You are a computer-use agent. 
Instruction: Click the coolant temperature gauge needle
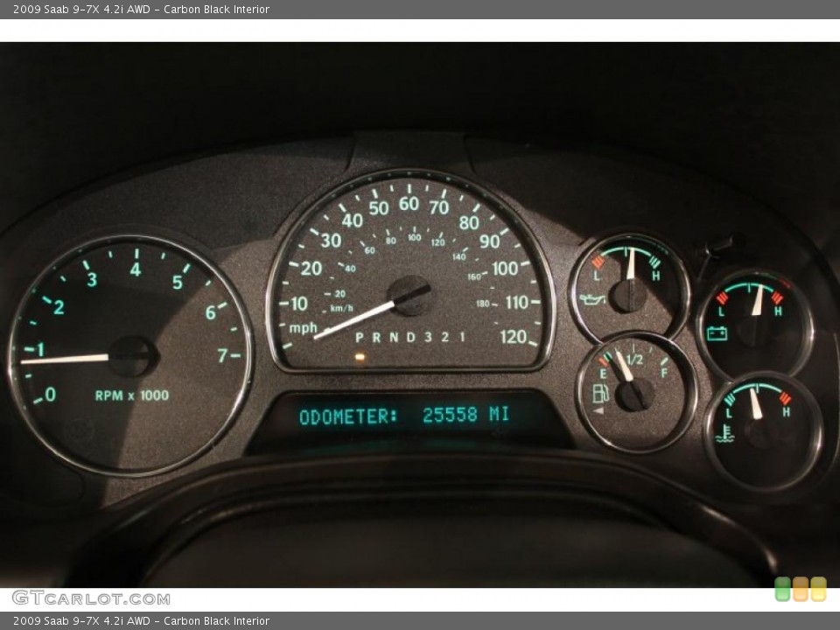[x=755, y=403]
